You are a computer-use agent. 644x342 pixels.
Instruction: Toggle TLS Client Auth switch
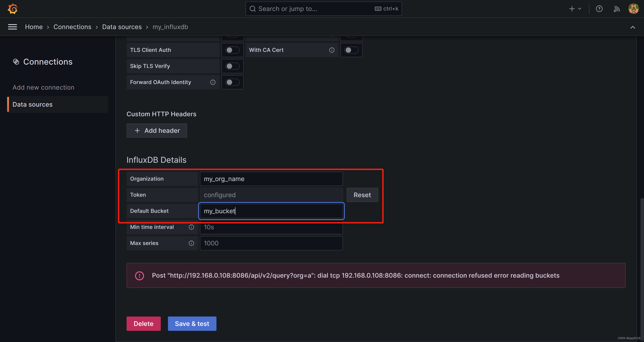pyautogui.click(x=232, y=50)
